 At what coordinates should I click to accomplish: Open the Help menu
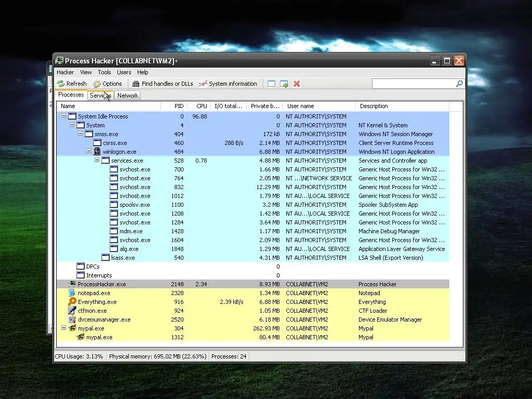tap(142, 72)
